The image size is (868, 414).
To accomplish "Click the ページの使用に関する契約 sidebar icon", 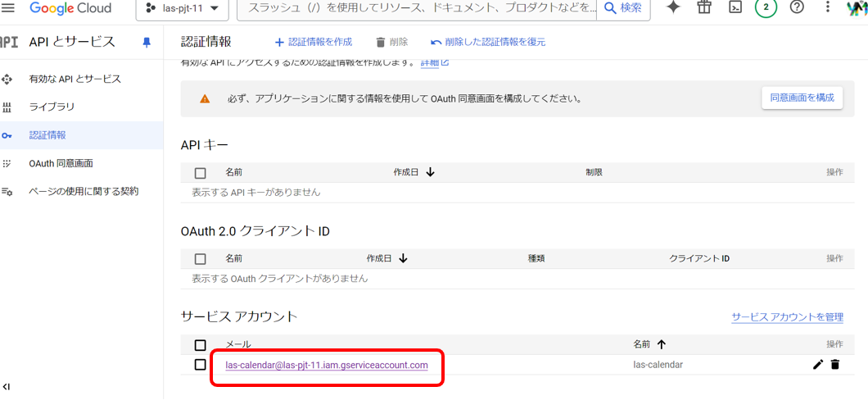I will tap(7, 192).
